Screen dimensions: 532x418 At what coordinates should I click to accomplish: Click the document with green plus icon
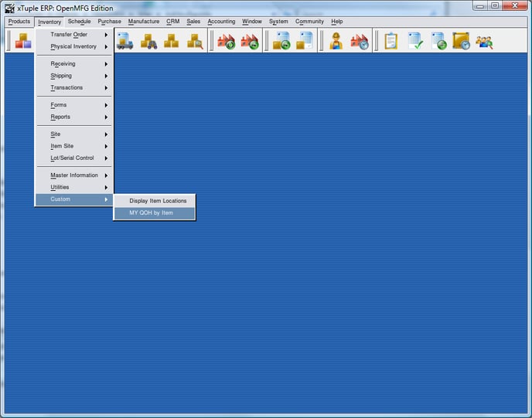(438, 41)
